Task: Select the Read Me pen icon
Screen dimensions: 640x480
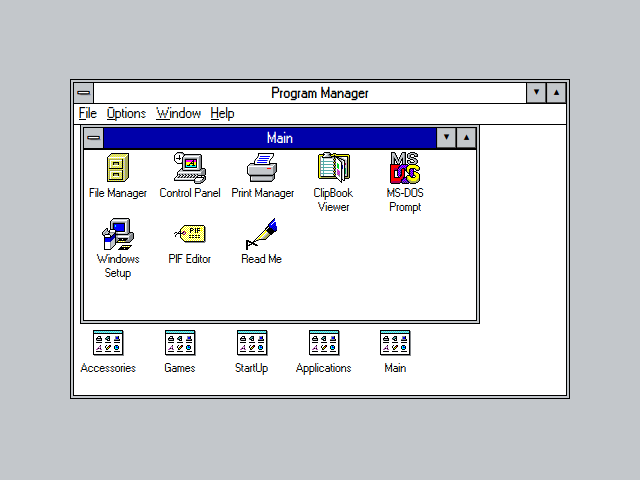Action: [x=262, y=234]
